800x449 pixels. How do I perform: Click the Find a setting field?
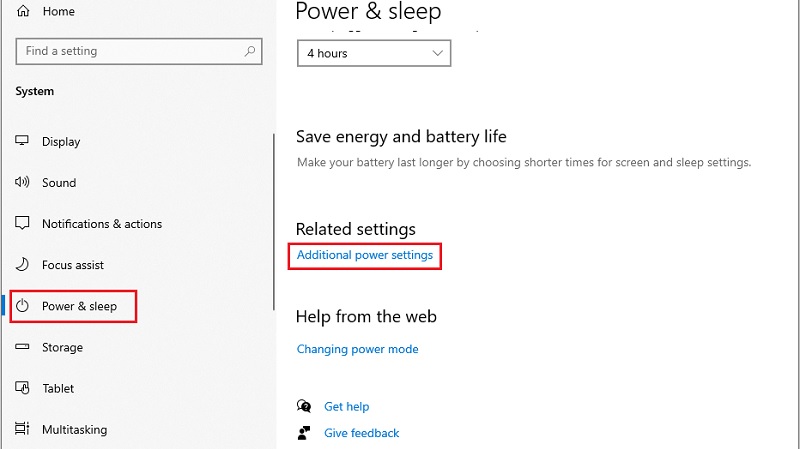click(x=139, y=51)
